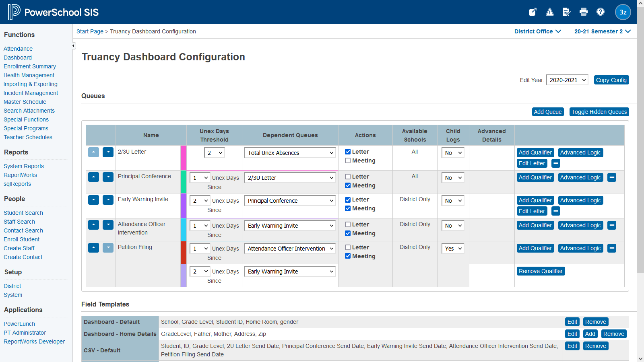The width and height of the screenshot is (644, 362).
Task: Open the Edit Year dropdown
Action: tap(567, 80)
